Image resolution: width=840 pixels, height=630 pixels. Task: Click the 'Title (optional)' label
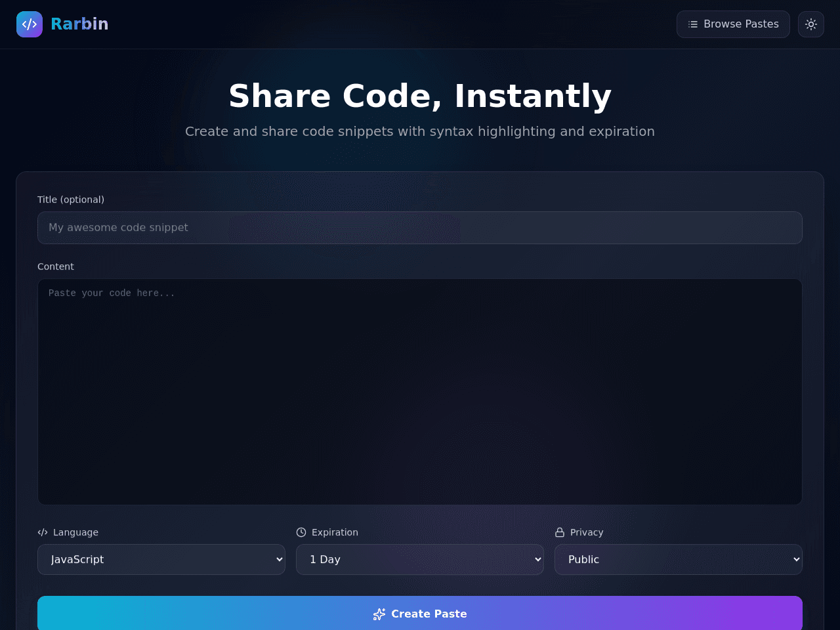click(71, 199)
